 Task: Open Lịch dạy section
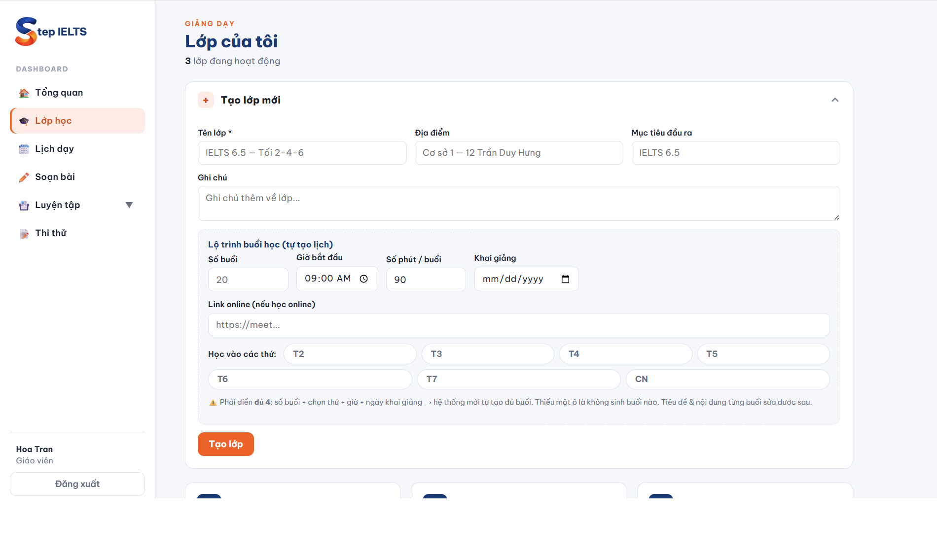pyautogui.click(x=77, y=149)
